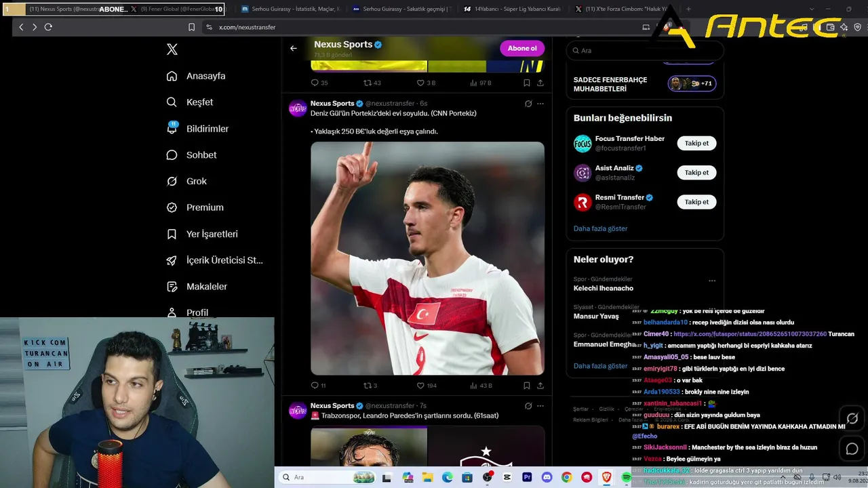Open Microsoft Edge from the taskbar
Image resolution: width=868 pixels, height=488 pixels.
click(448, 478)
